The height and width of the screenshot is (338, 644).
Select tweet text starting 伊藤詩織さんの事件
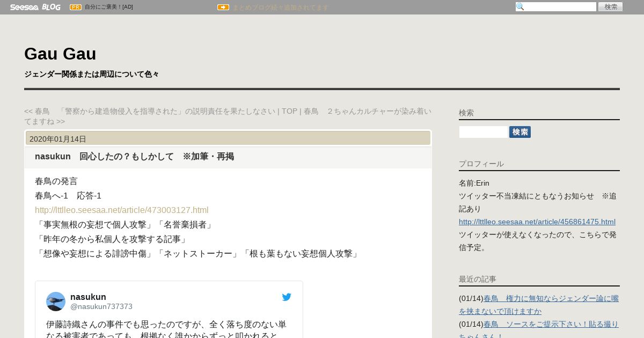[x=166, y=329]
